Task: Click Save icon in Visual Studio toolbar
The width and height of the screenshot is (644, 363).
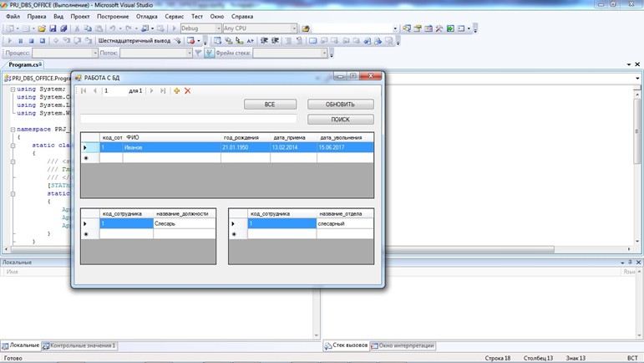Action: click(53, 28)
